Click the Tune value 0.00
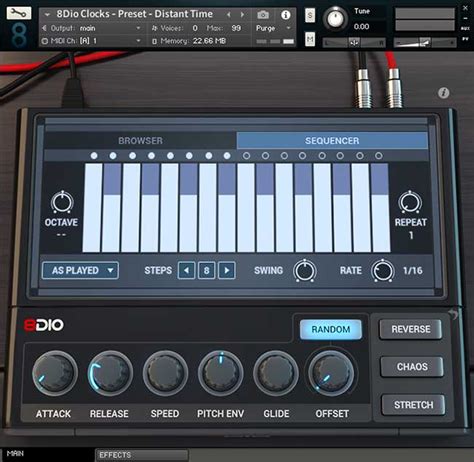This screenshot has width=474, height=462. pyautogui.click(x=361, y=27)
